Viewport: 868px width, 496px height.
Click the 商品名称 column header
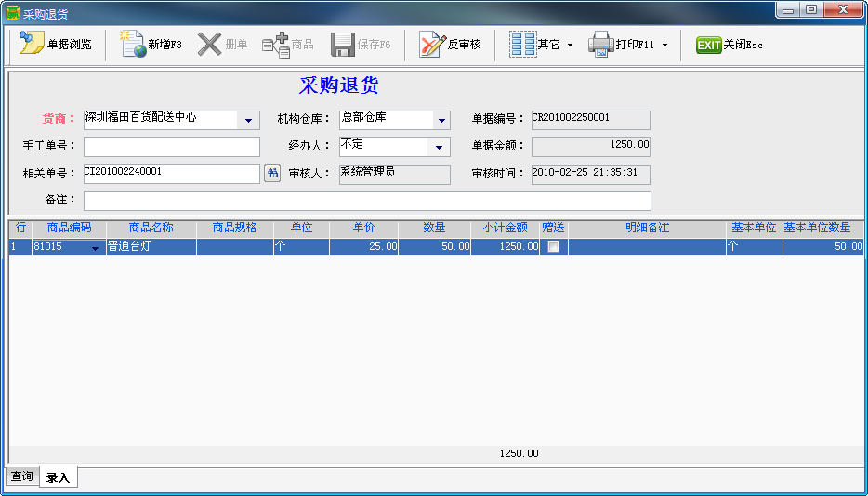click(151, 228)
